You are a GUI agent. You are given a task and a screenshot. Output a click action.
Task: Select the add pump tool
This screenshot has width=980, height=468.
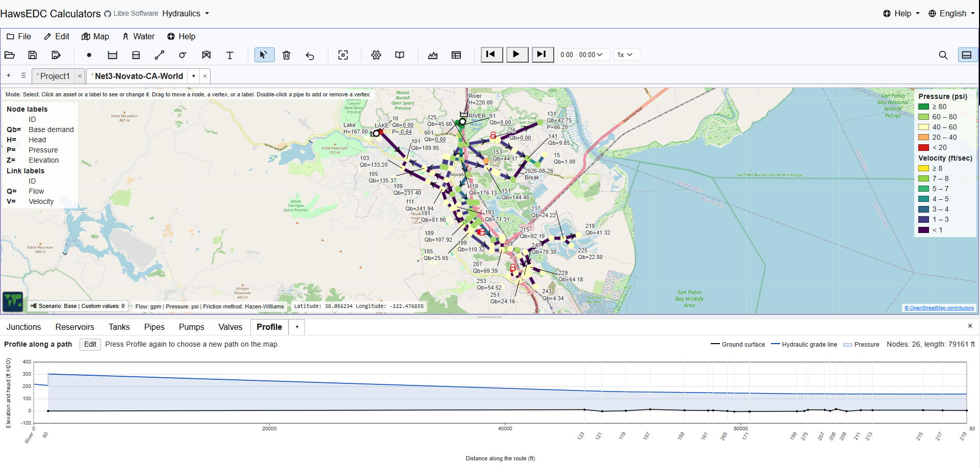click(183, 55)
